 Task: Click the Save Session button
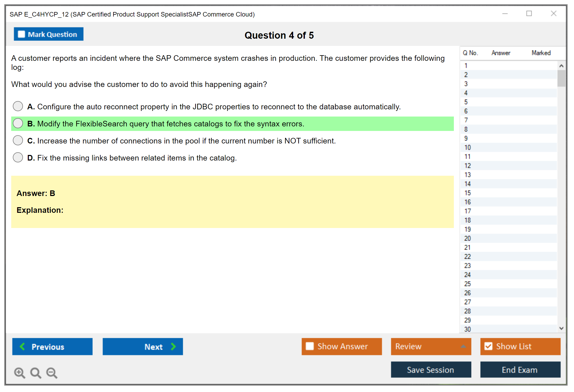pyautogui.click(x=431, y=370)
